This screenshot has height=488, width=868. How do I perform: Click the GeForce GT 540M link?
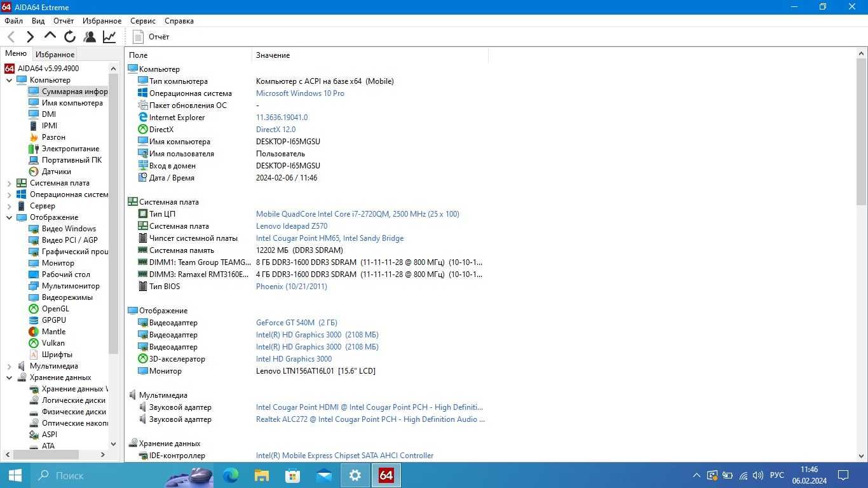point(296,323)
